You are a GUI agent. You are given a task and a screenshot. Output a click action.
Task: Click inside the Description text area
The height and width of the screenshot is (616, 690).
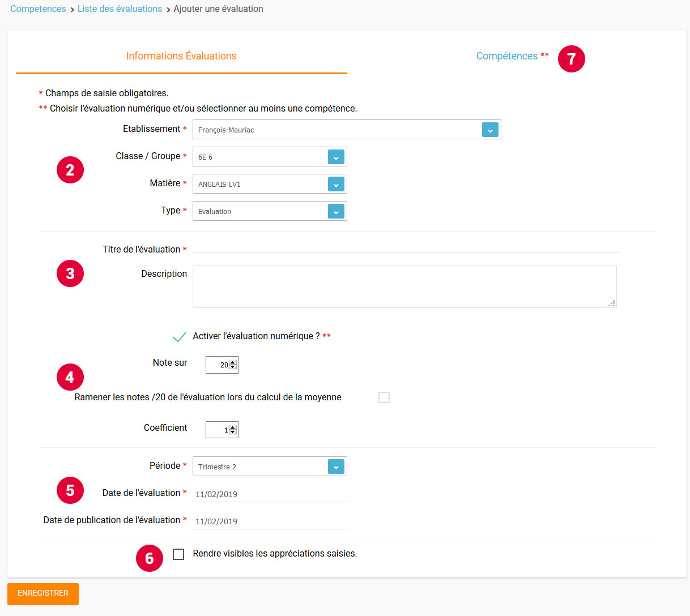404,286
